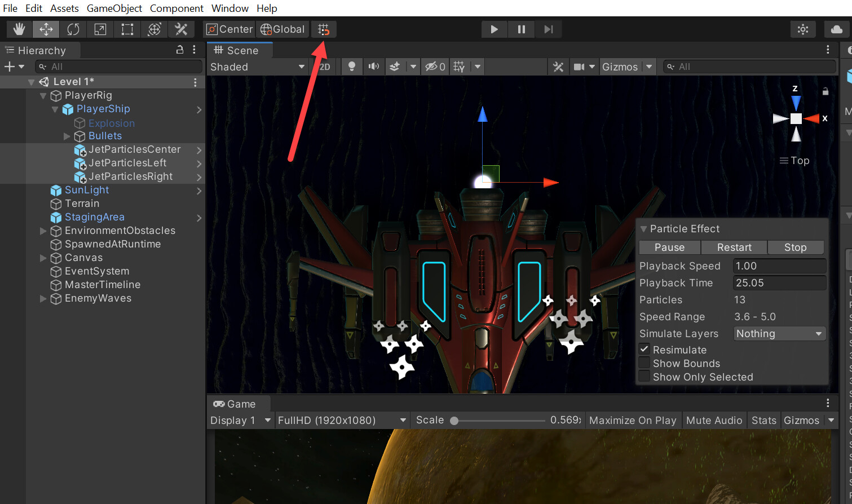Enable Show Bounds for particles
Viewport: 852px width, 504px height.
point(644,362)
